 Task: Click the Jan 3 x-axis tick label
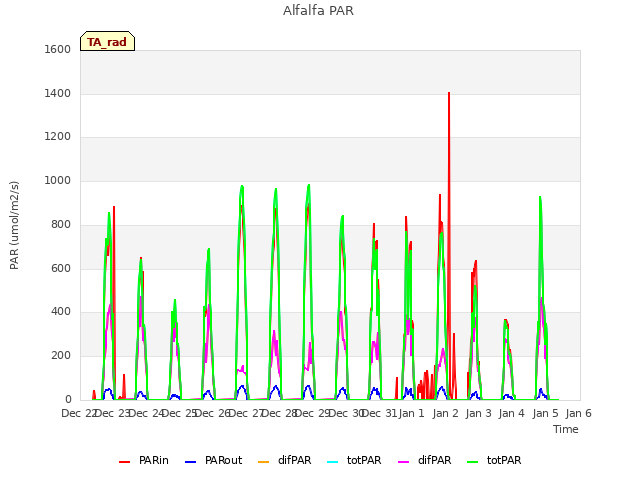(478, 413)
